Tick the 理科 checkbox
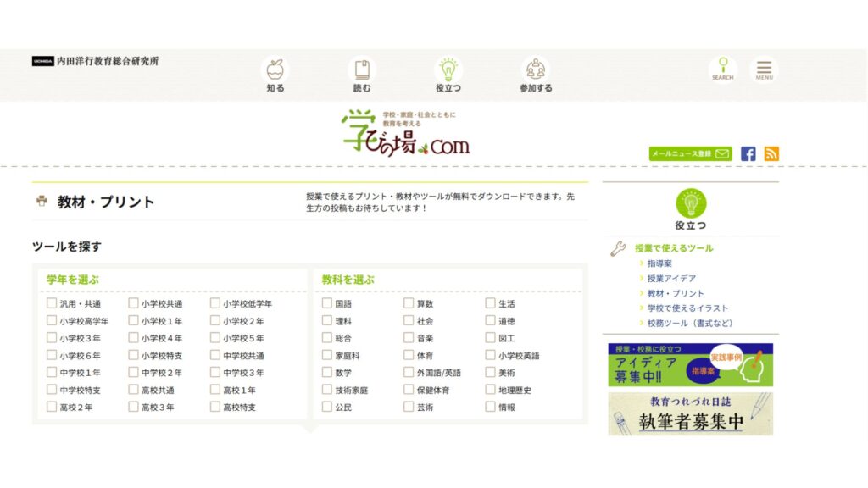The width and height of the screenshot is (868, 488). [x=327, y=320]
